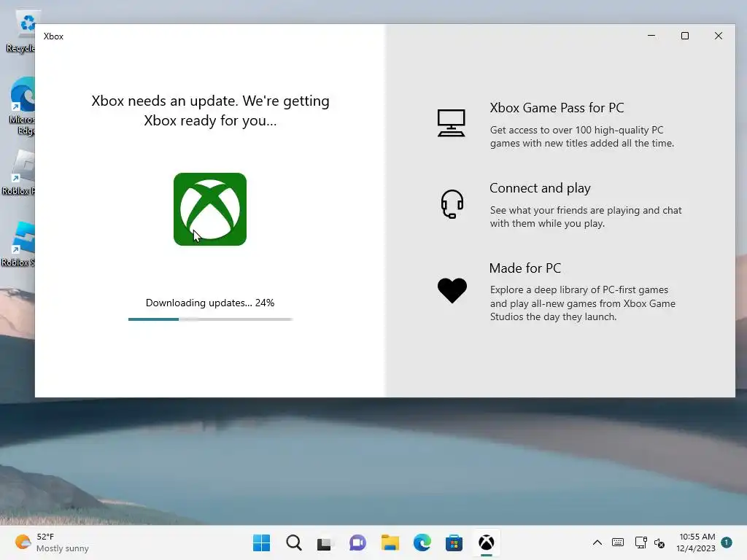The image size is (747, 560).
Task: Close the Xbox window
Action: point(719,36)
